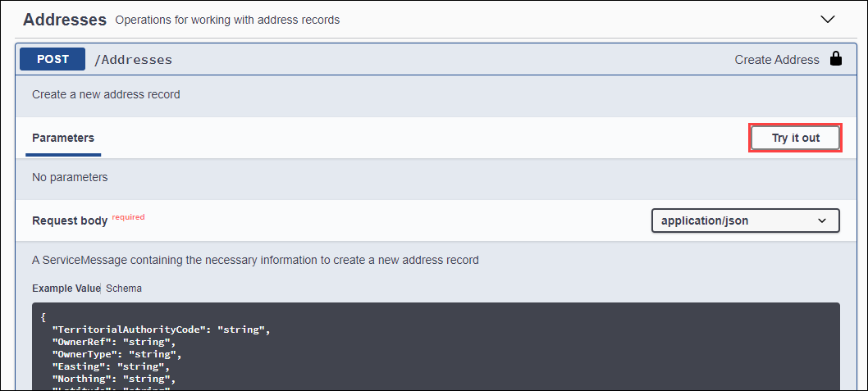This screenshot has height=391, width=868.
Task: Click the Request body heading
Action: 70,221
